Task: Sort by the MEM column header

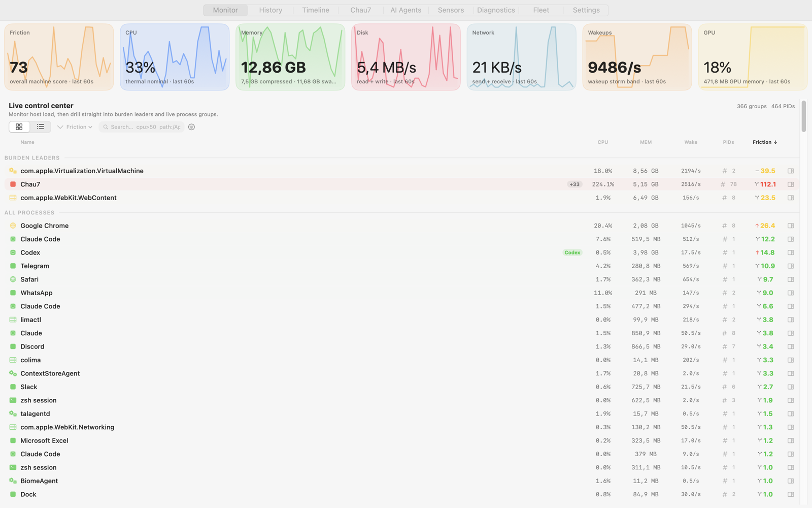Action: click(x=646, y=142)
